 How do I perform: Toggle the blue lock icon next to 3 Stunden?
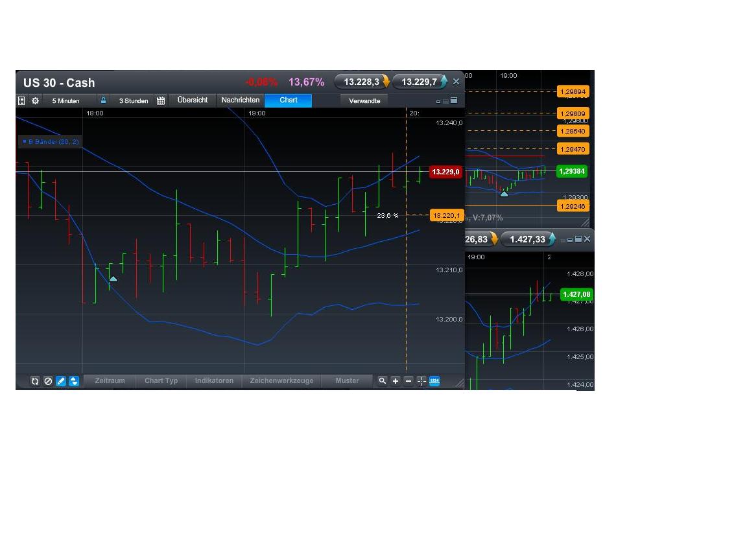[103, 100]
